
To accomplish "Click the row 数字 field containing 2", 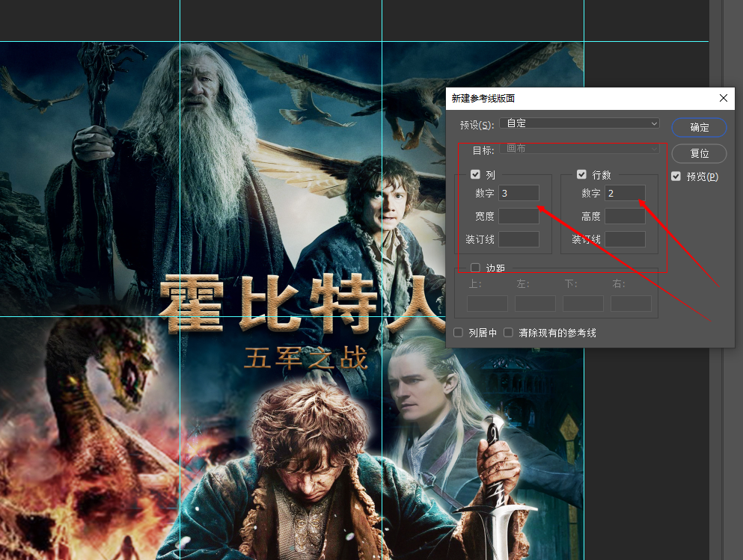I will click(625, 193).
